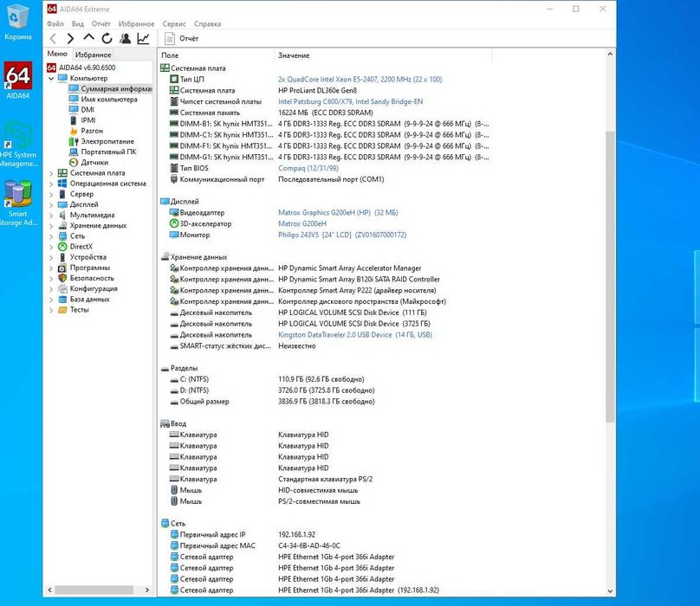The width and height of the screenshot is (700, 606).
Task: Launch Smart Storage Administrator desktop shortcut
Action: click(x=18, y=203)
